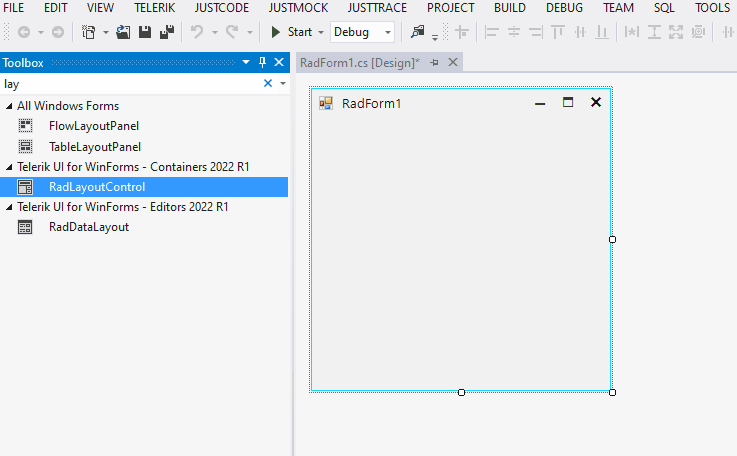Choose the RadDataLayout toolbox control
Screen dimensions: 737x456
click(x=88, y=227)
